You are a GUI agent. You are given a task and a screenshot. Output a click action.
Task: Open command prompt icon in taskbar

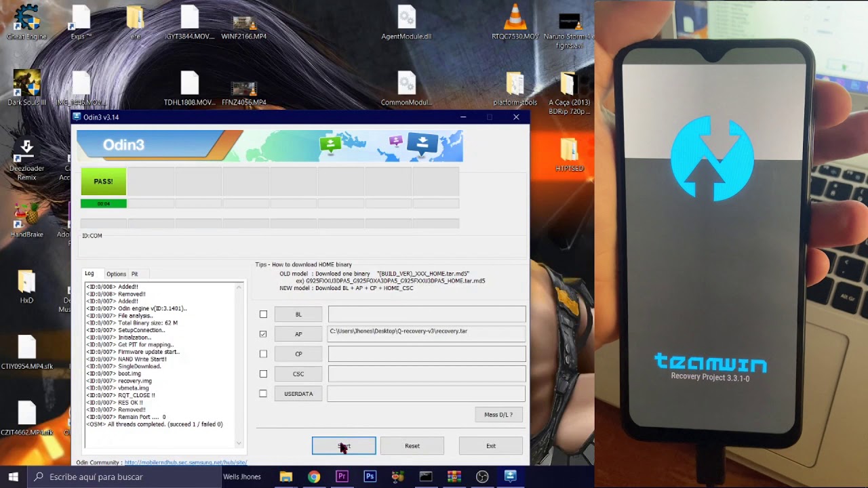pos(426,476)
